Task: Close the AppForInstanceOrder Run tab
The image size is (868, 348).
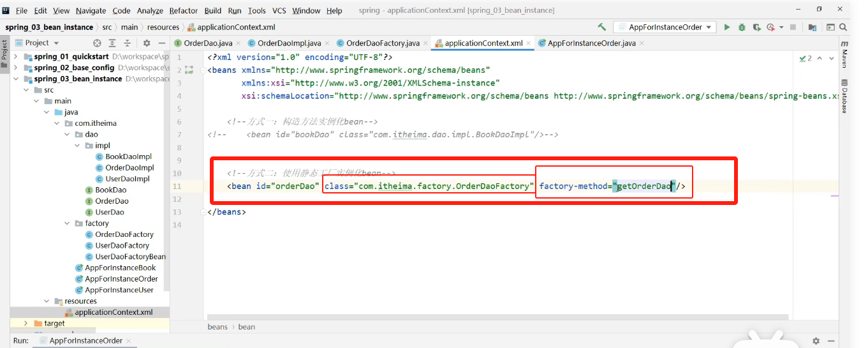Action: click(129, 341)
